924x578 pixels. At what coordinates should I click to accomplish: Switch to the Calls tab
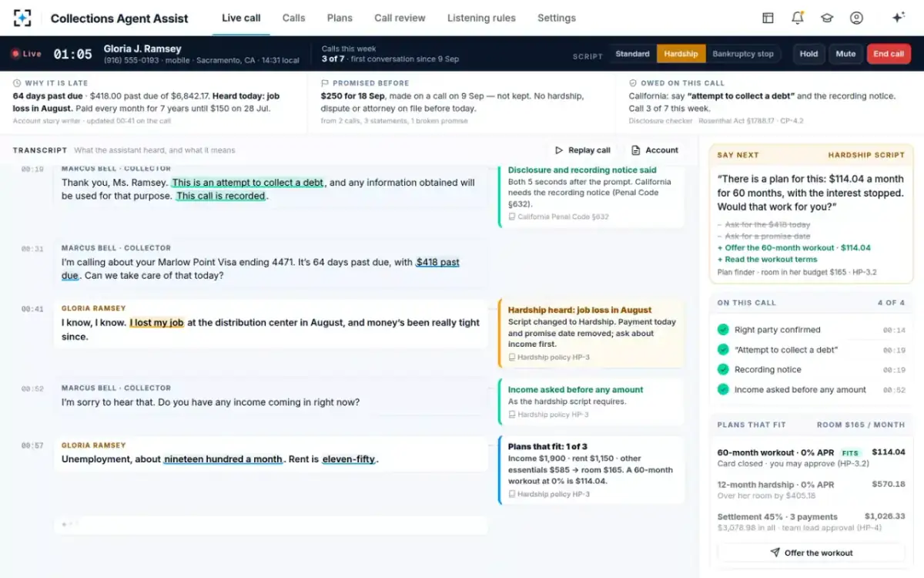(x=293, y=18)
